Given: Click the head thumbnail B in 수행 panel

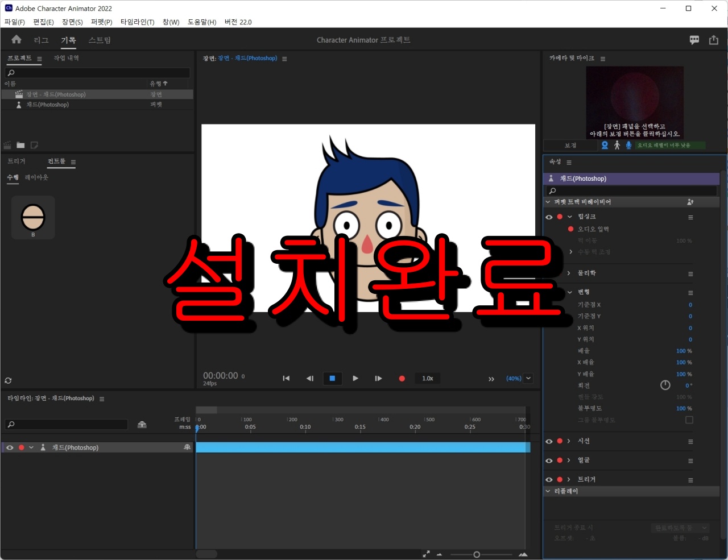Looking at the screenshot, I should [33, 217].
